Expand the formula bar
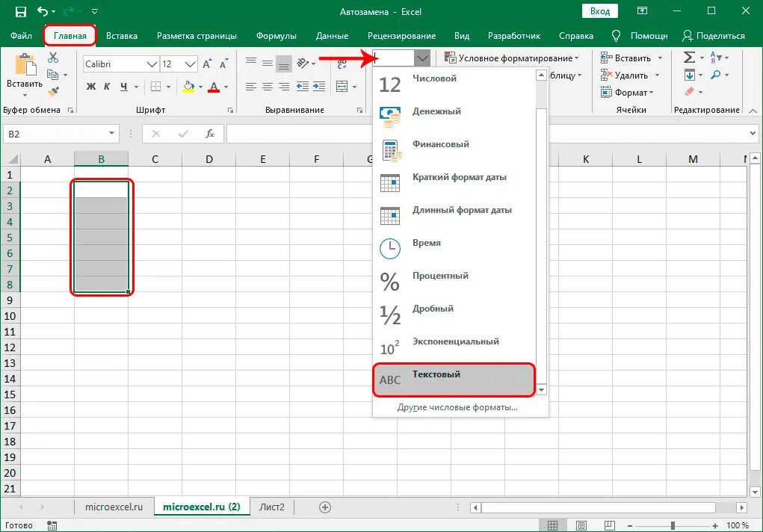This screenshot has height=532, width=763. click(x=753, y=133)
